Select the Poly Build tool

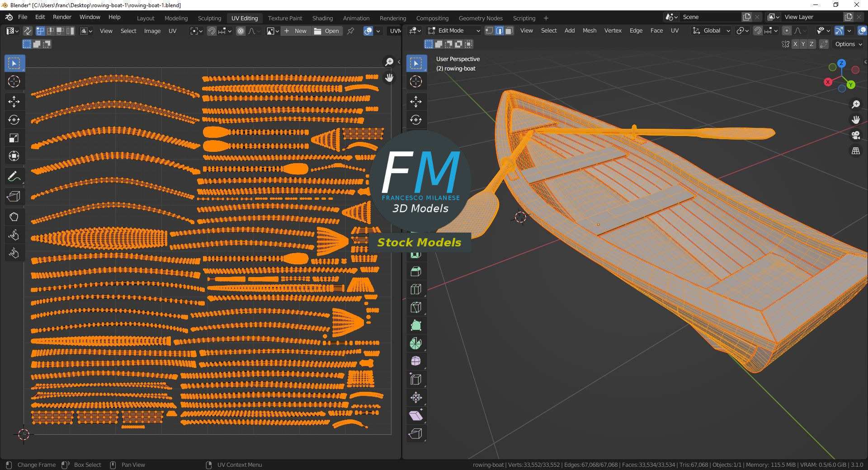coord(416,325)
